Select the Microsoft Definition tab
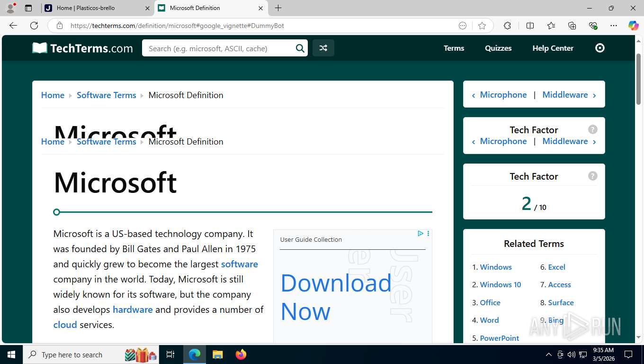644x364 pixels. tap(211, 8)
